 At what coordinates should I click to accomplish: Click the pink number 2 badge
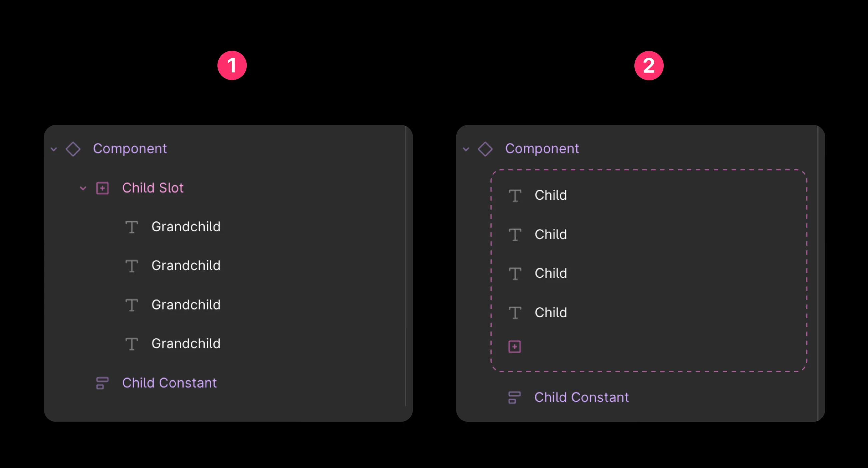pyautogui.click(x=649, y=65)
